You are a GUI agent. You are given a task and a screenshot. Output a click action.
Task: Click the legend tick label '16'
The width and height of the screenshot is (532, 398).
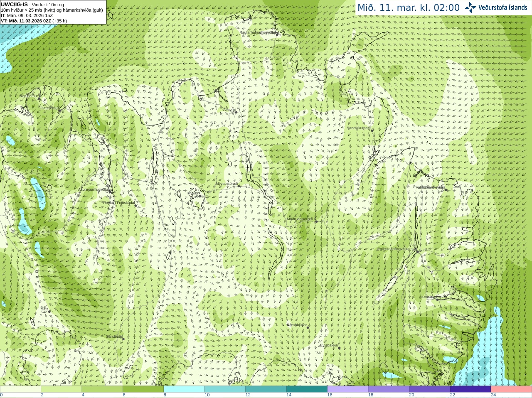coord(330,395)
